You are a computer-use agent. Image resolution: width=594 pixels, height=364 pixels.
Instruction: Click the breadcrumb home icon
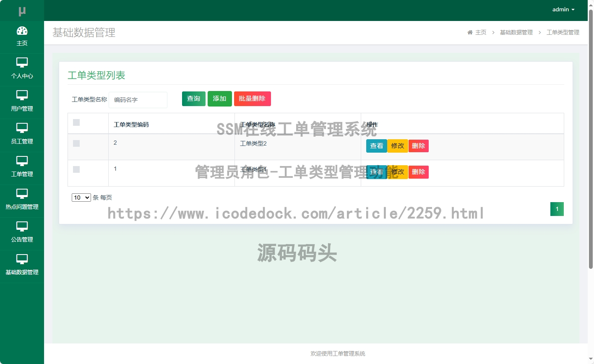pos(470,32)
